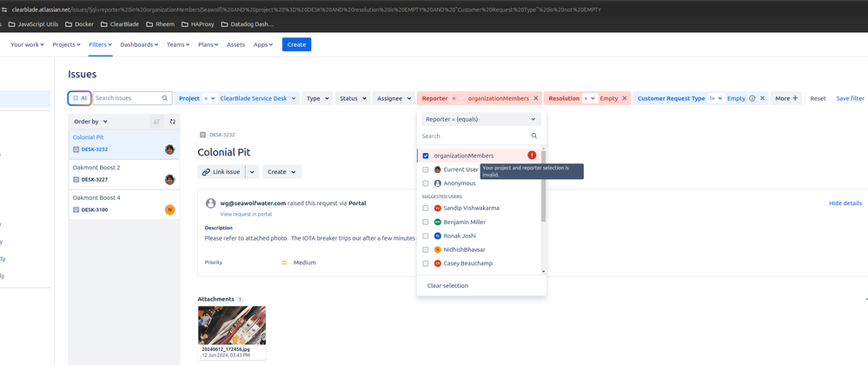Viewport: 868px width, 365px height.
Task: Click the More + filter button
Action: coord(786,98)
